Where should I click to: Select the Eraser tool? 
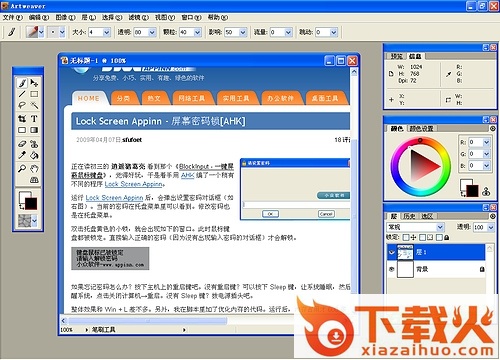[x=22, y=144]
